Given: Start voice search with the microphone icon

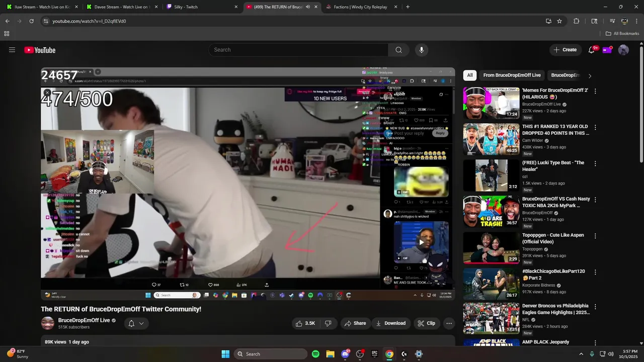Looking at the screenshot, I should [422, 50].
